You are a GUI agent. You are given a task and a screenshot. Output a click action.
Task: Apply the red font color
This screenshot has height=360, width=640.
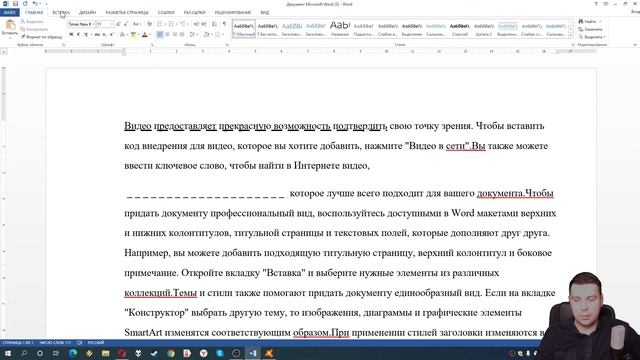[x=144, y=35]
